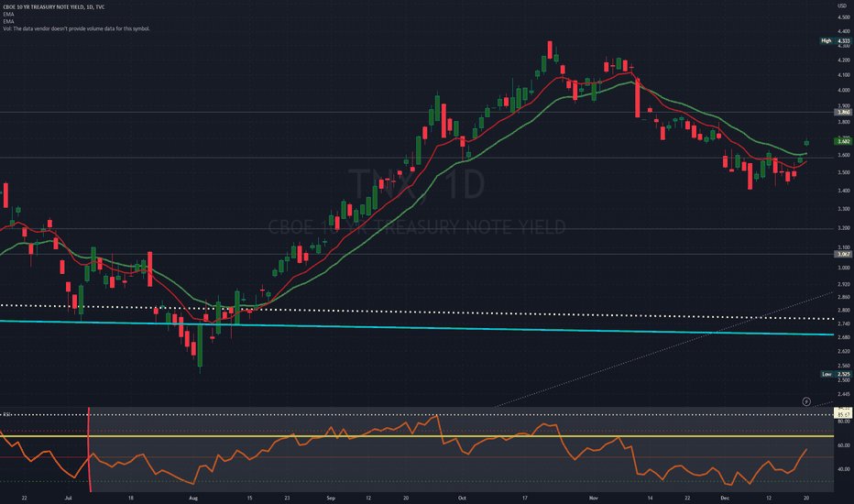The width and height of the screenshot is (854, 504).
Task: Select the second EMA label above the Vol line
Action: point(9,21)
